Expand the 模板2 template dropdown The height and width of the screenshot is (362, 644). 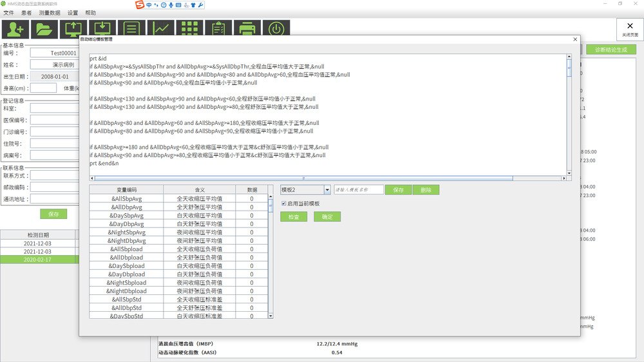[327, 190]
